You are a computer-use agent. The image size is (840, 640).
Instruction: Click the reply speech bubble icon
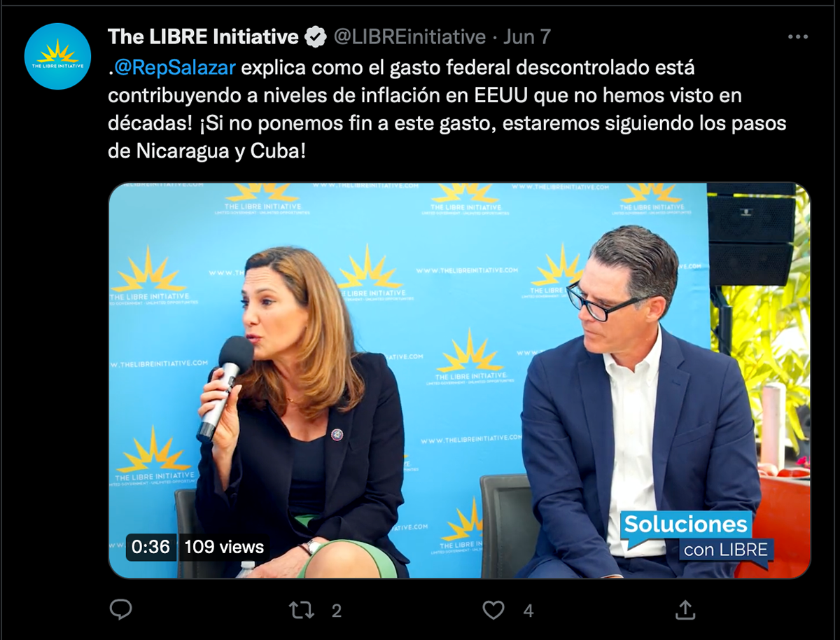[121, 610]
